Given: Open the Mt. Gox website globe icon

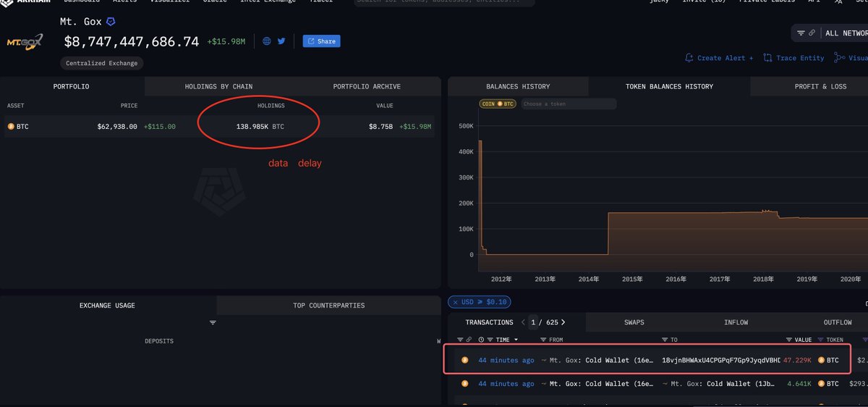Looking at the screenshot, I should click(267, 41).
